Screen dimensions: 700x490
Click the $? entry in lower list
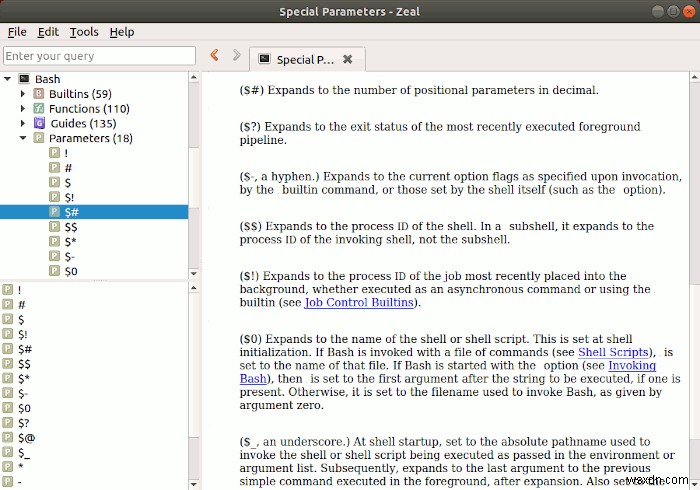tap(23, 423)
